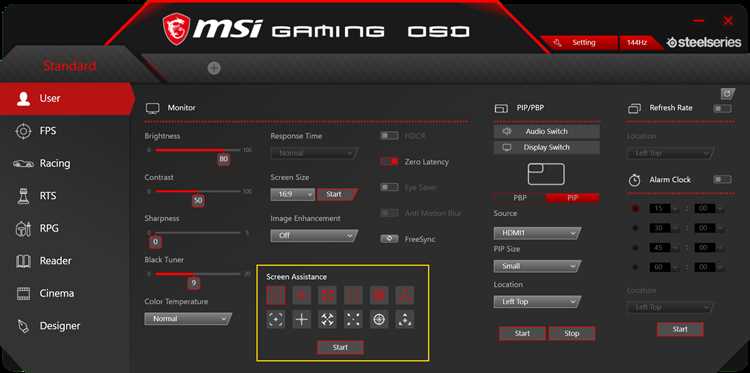Click the Alarm Clock Start button

click(x=680, y=329)
